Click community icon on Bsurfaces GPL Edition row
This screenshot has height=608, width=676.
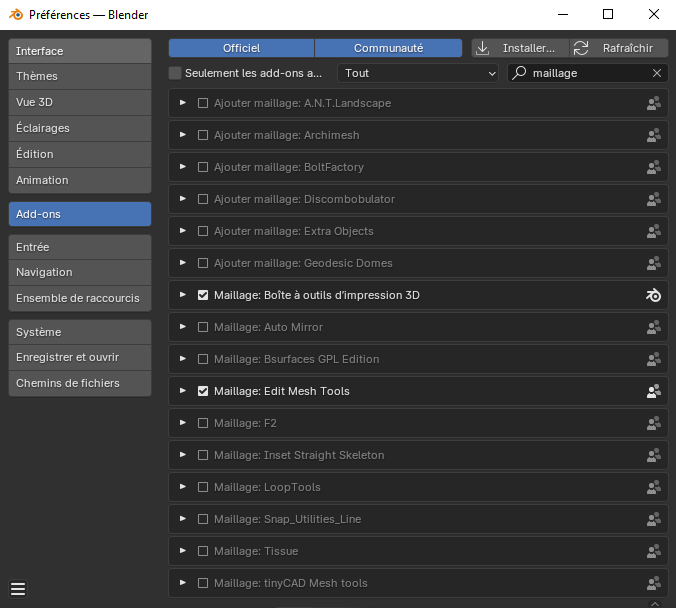pos(654,359)
